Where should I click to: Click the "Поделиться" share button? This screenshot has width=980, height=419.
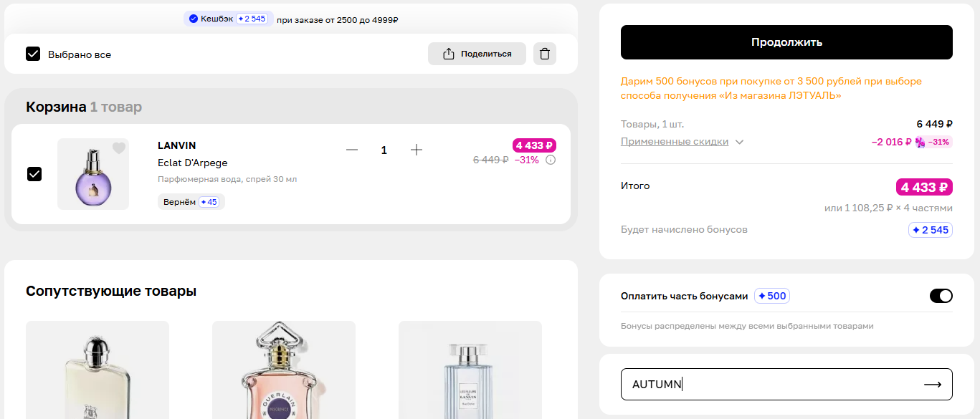477,54
